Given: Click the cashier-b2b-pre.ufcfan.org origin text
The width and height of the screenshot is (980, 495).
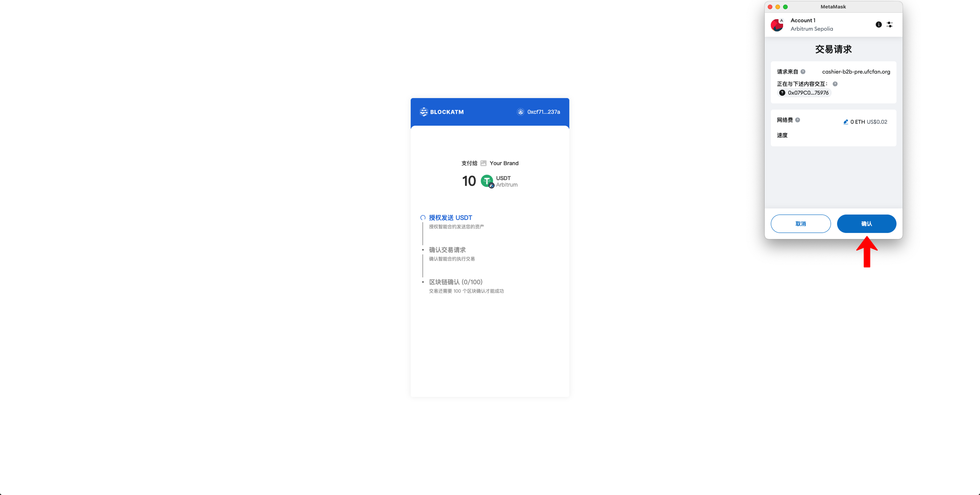Looking at the screenshot, I should [856, 72].
